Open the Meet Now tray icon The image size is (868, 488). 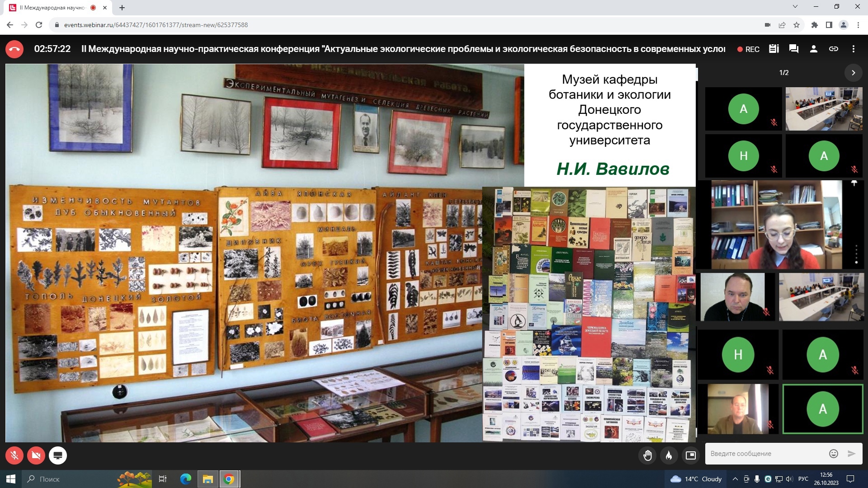(x=746, y=479)
